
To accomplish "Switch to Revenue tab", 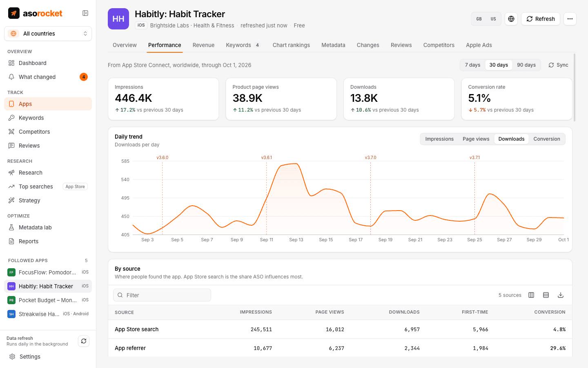I will (203, 45).
